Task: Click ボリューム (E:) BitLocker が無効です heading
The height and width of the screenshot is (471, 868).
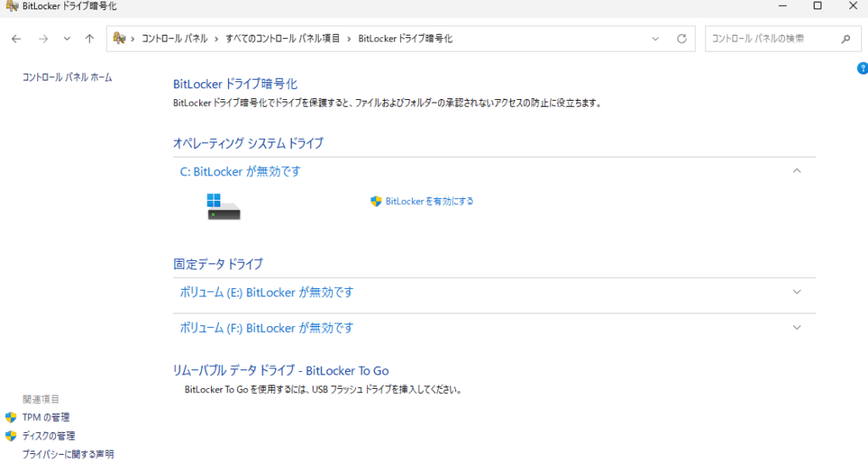Action: point(266,292)
